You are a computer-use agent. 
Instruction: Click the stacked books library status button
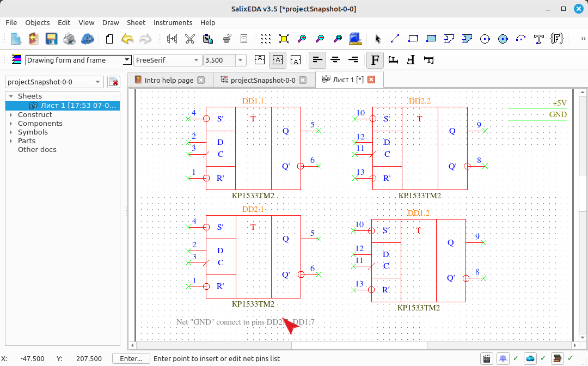(x=558, y=358)
